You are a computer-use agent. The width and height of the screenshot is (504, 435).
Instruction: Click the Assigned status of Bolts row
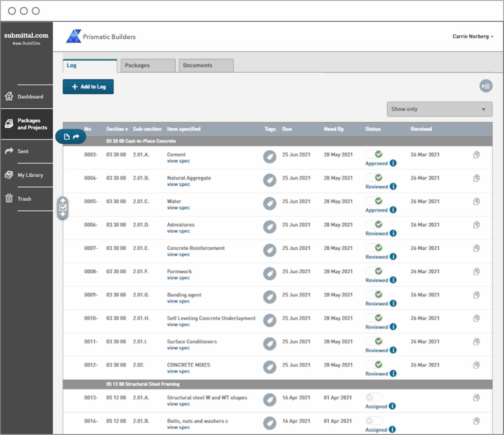tap(376, 430)
